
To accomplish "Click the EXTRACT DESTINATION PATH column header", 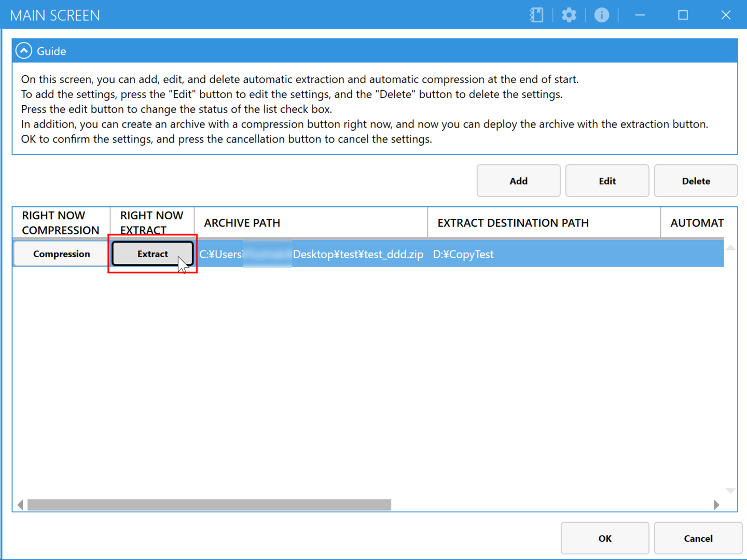I will (544, 223).
